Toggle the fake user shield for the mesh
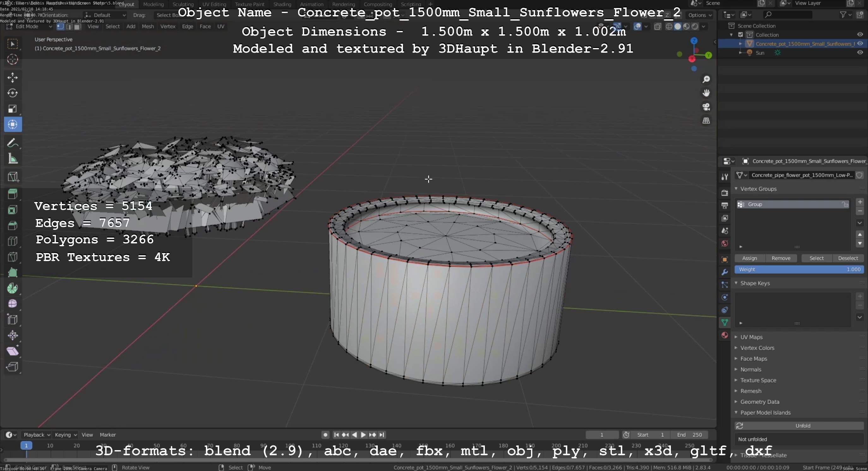Screen dimensions: 868x471 (x=859, y=175)
